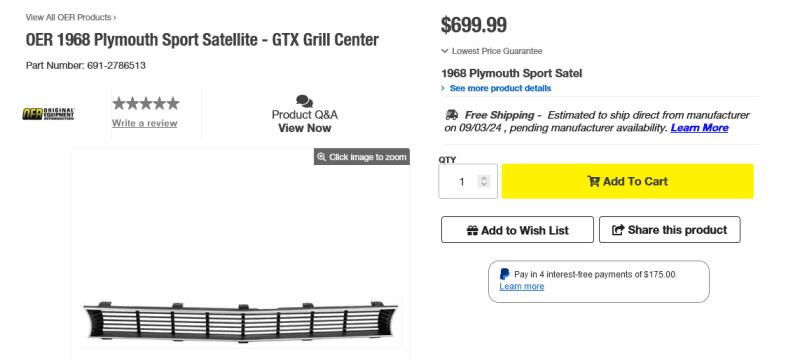800x361 pixels.
Task: Click the Product Q&A chat bubbles icon
Action: click(305, 101)
